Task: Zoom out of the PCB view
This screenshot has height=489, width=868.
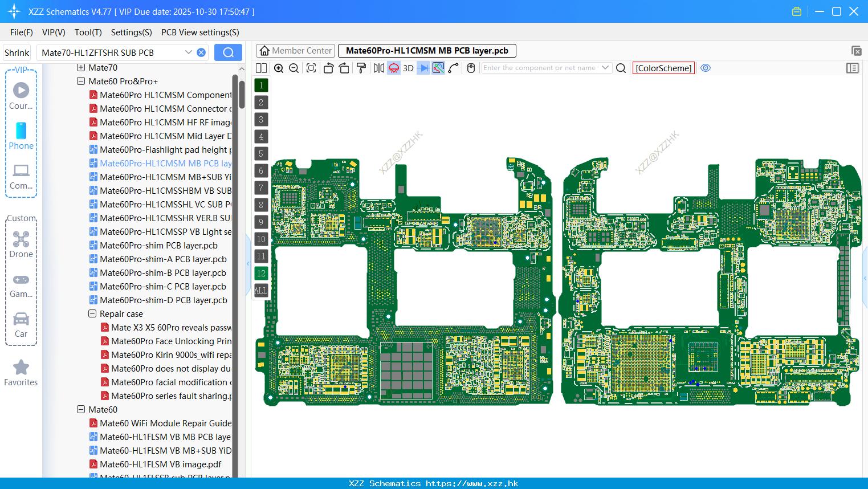Action: pos(294,68)
